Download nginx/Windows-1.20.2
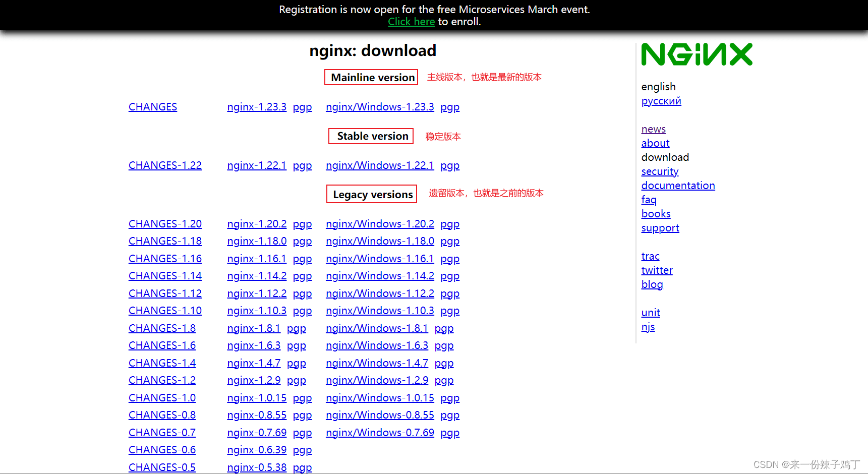This screenshot has height=474, width=868. 380,224
